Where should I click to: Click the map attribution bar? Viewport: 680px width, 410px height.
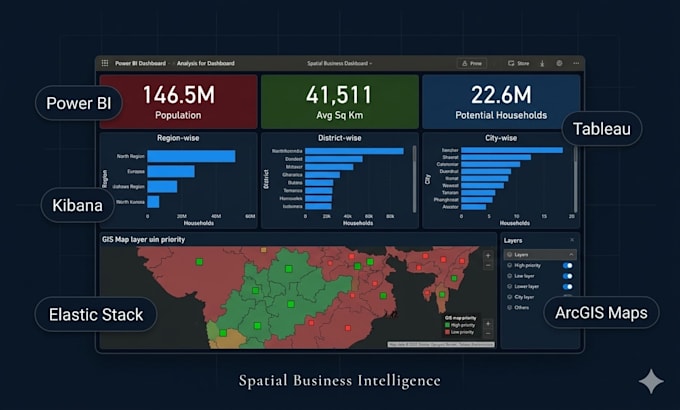441,344
